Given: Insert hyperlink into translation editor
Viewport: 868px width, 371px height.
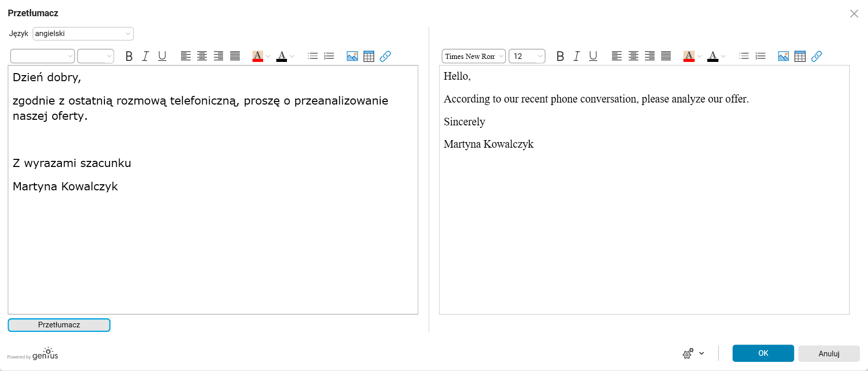Looking at the screenshot, I should (816, 56).
